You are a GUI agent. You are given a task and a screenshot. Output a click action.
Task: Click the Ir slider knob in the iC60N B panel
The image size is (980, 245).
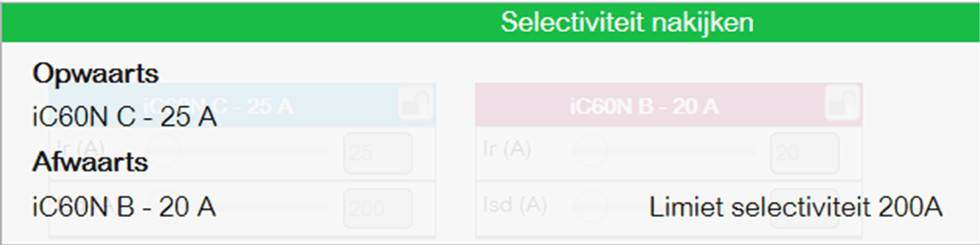[x=590, y=150]
